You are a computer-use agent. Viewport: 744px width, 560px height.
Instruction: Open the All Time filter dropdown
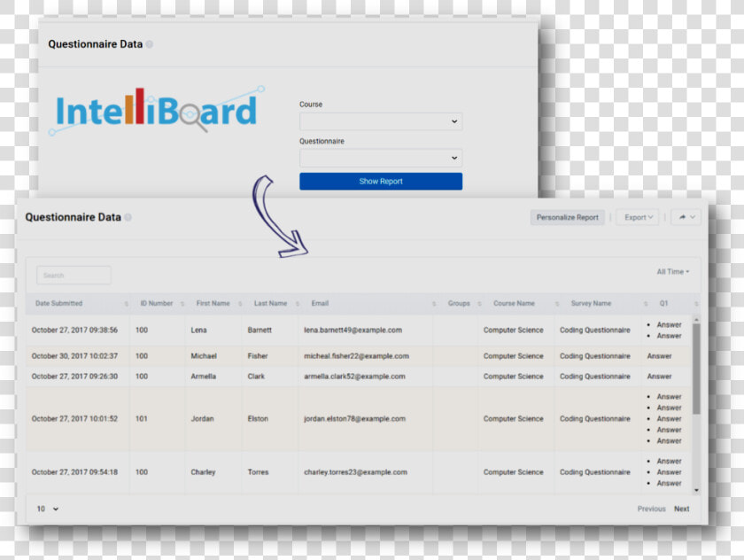click(x=673, y=271)
